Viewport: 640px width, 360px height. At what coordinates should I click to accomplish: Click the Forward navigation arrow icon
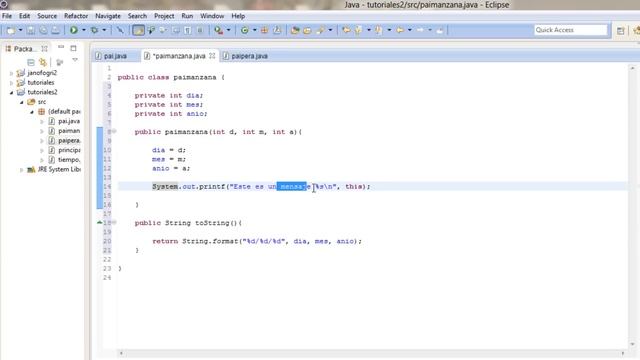(420, 30)
